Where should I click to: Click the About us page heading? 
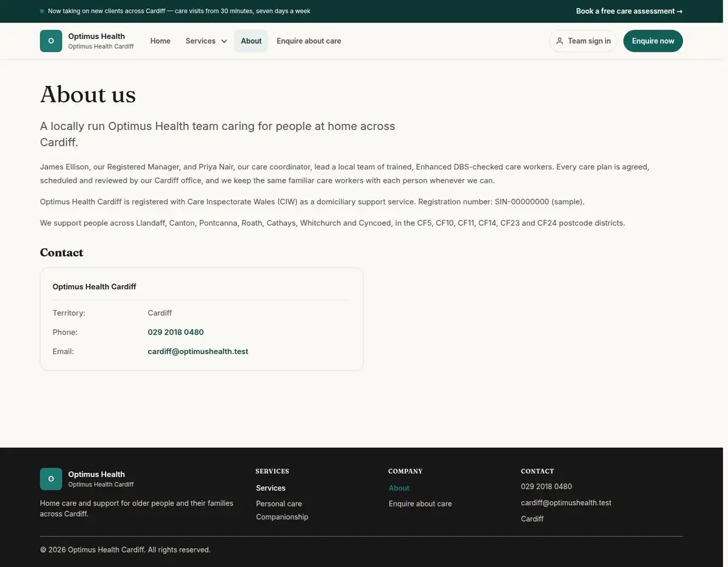click(x=88, y=95)
